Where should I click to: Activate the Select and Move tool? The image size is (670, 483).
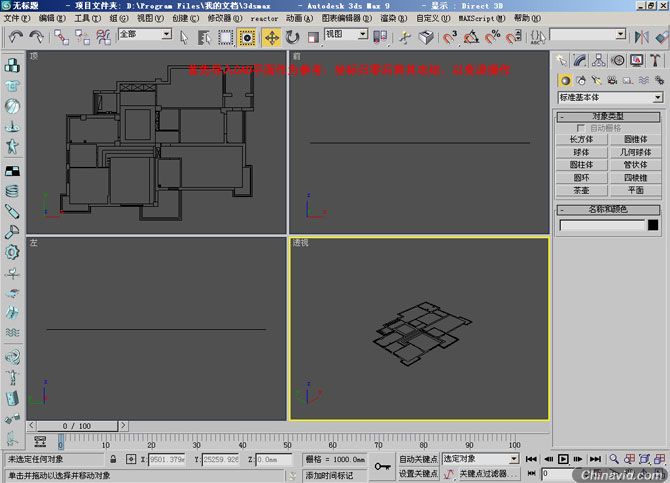click(271, 38)
